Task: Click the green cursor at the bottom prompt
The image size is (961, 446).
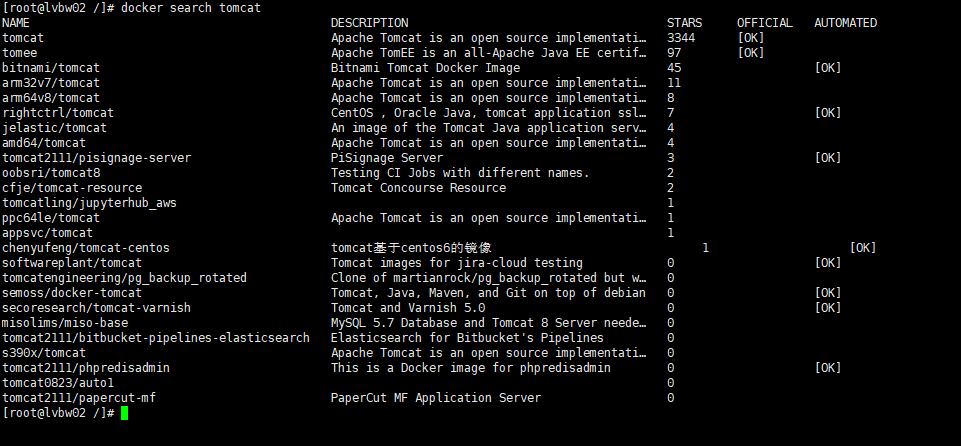Action: 124,413
